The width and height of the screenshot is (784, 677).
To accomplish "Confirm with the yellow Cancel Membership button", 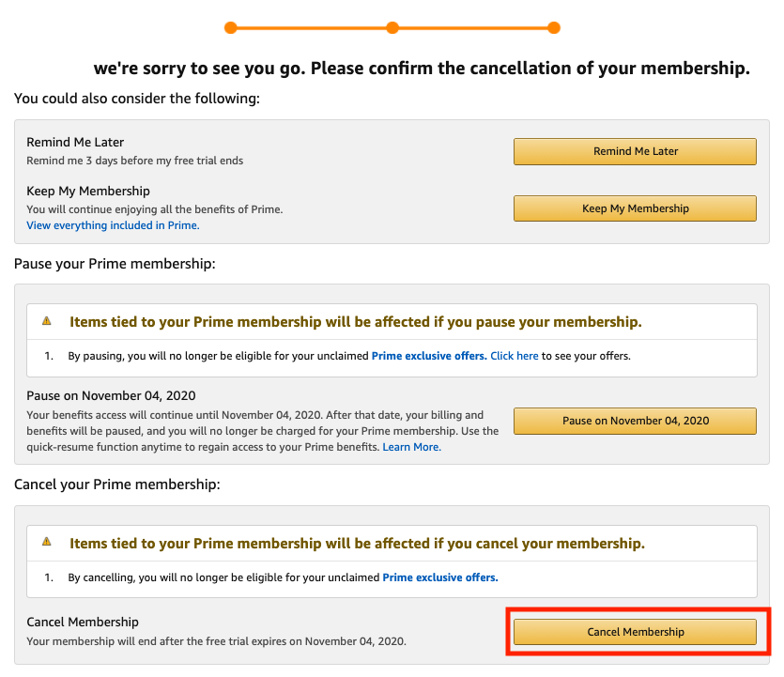I will pos(635,632).
